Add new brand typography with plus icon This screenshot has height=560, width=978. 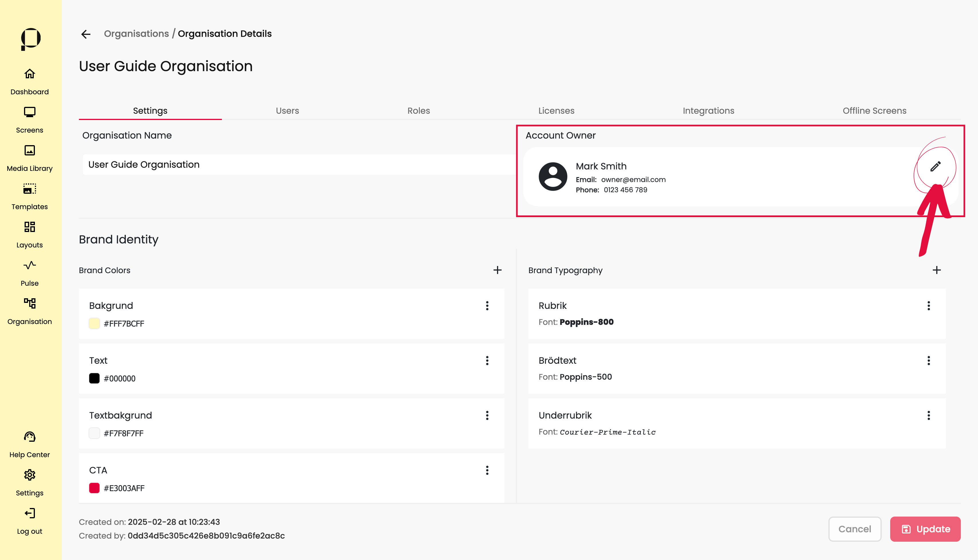[937, 270]
